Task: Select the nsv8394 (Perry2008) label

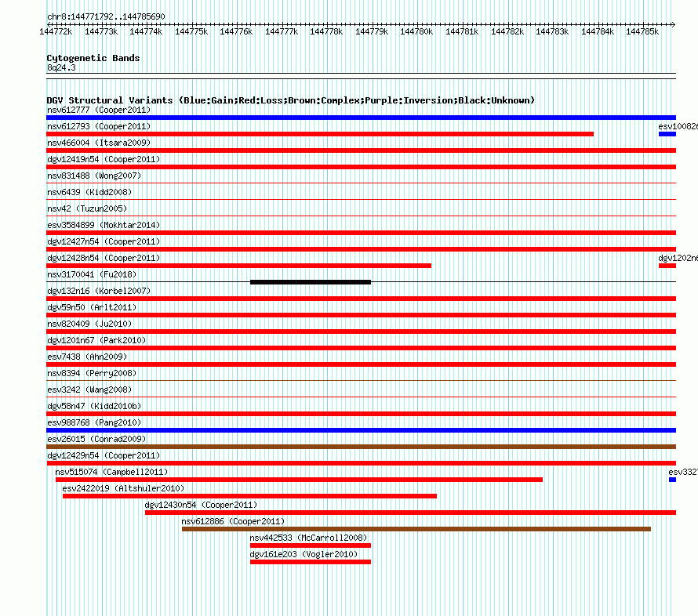Action: click(x=92, y=373)
